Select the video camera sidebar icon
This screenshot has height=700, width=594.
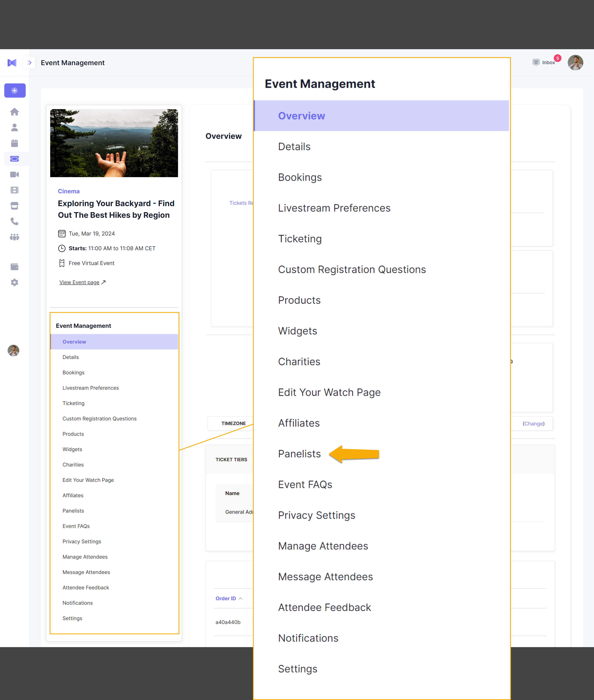tap(14, 174)
